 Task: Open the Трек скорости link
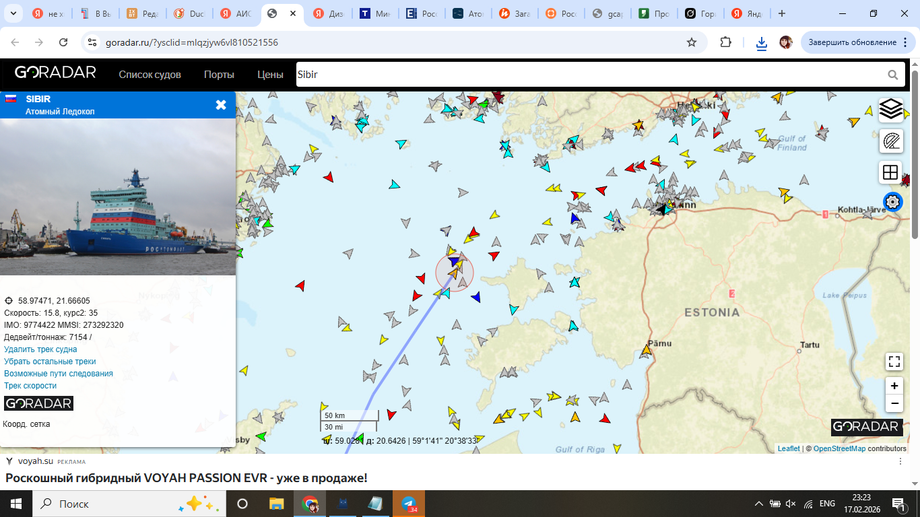pos(30,386)
